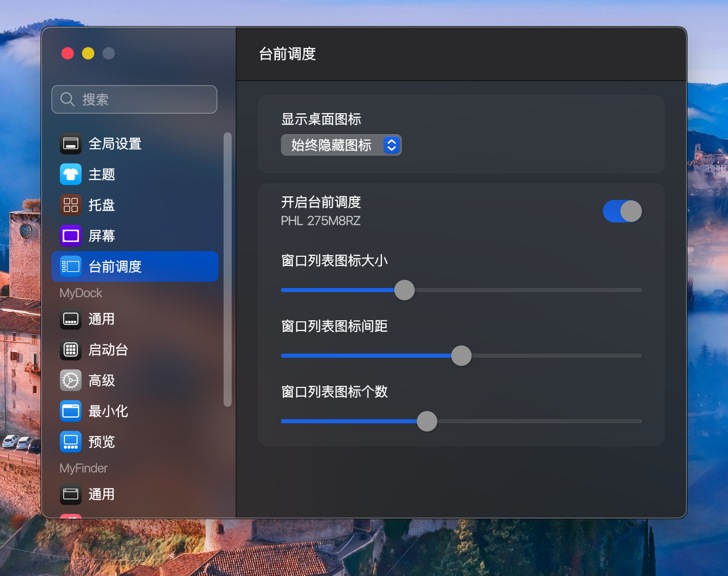
Task: Click the 窗口列表图标大小 slider handle
Action: click(405, 290)
